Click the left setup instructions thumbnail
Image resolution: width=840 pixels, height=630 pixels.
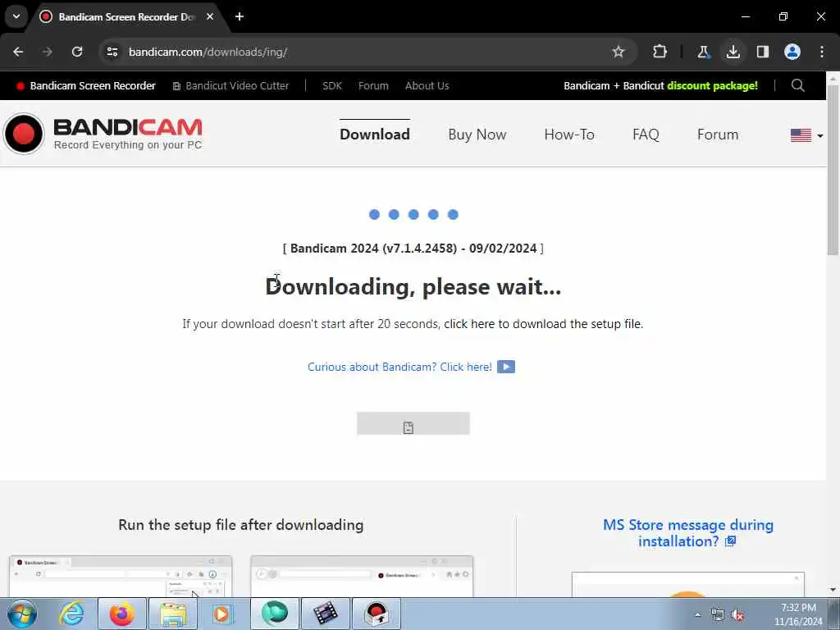[121, 577]
